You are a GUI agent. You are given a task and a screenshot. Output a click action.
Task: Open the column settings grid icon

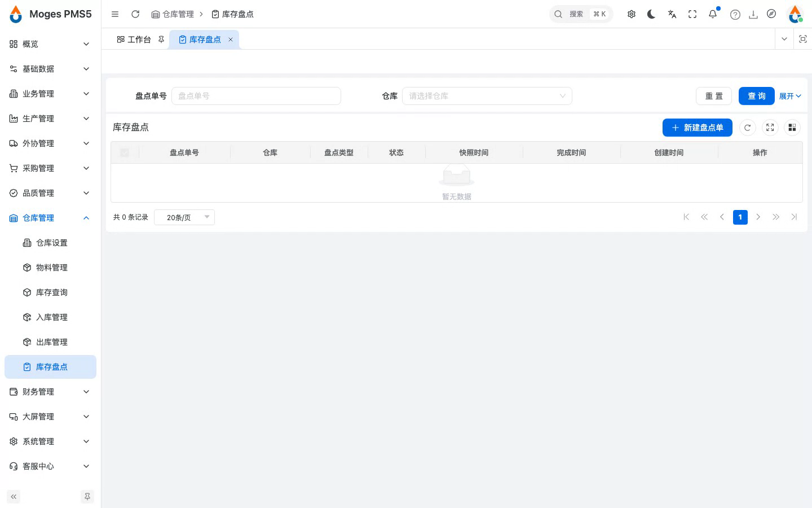[x=792, y=128]
